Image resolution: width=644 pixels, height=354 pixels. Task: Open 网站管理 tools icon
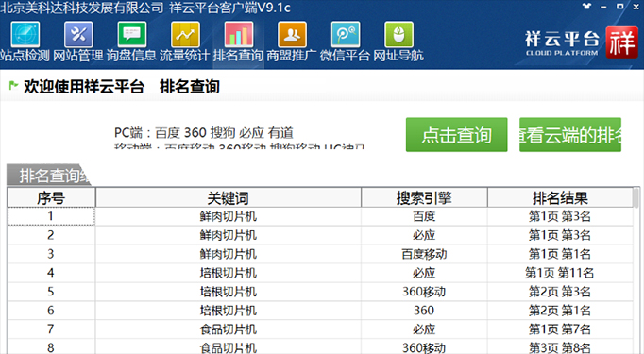(x=78, y=35)
